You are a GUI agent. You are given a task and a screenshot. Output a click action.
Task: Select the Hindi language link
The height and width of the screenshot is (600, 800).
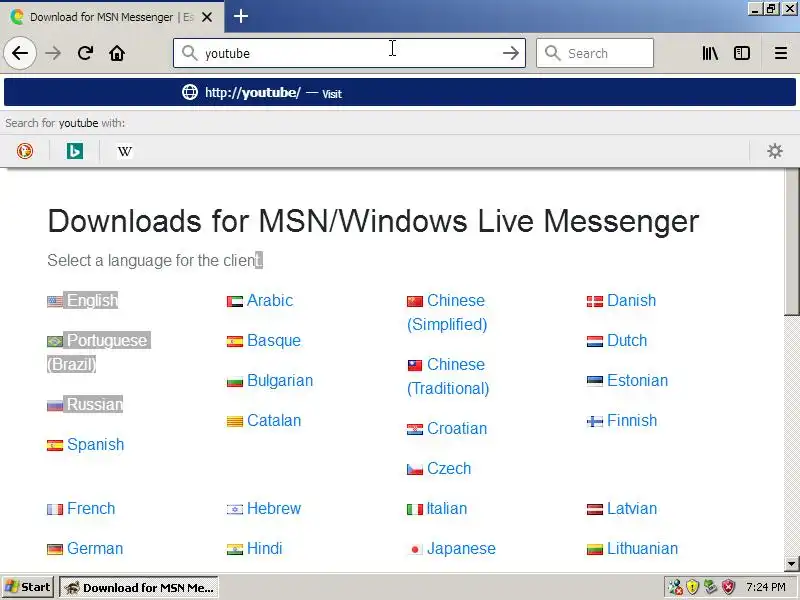(x=264, y=548)
